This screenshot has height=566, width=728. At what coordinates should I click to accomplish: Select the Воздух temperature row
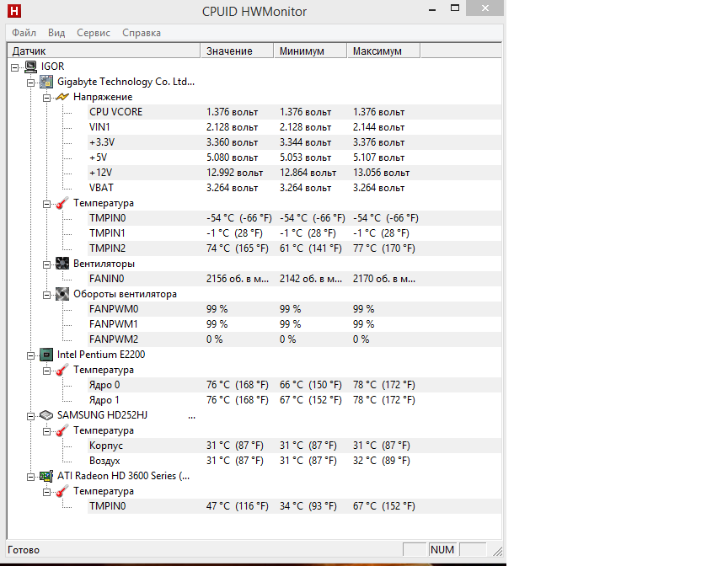click(x=294, y=461)
